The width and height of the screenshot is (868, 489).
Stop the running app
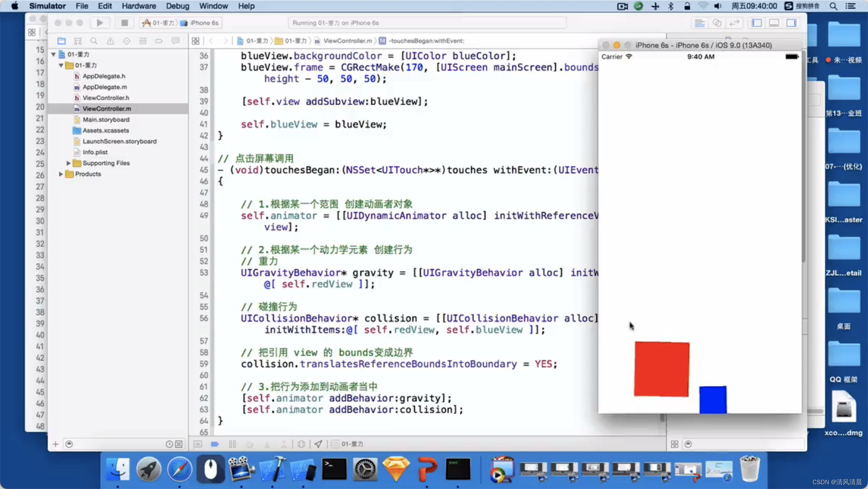pyautogui.click(x=124, y=23)
